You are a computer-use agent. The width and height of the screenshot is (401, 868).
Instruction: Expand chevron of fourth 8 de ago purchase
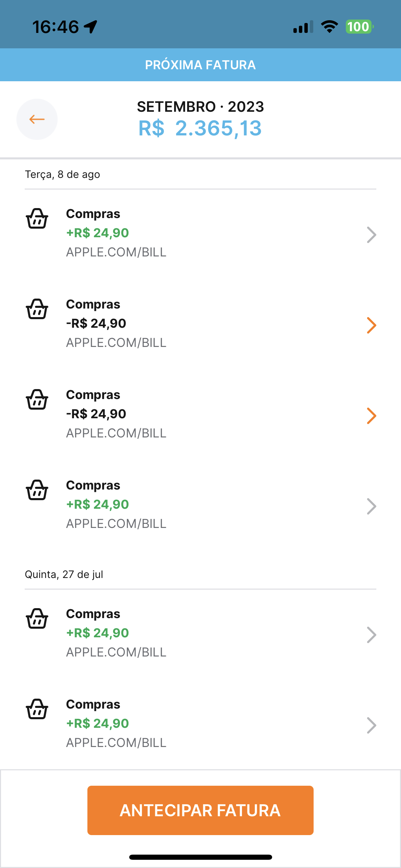tap(372, 506)
